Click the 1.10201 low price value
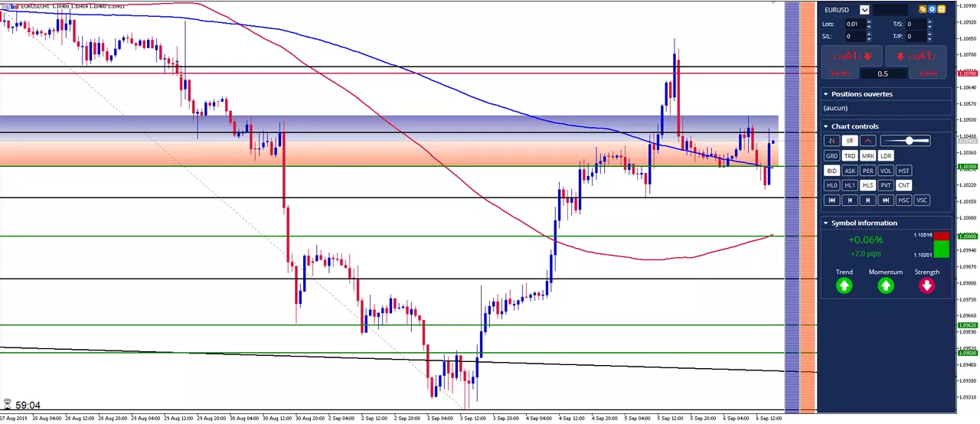980x424 pixels. pos(923,255)
